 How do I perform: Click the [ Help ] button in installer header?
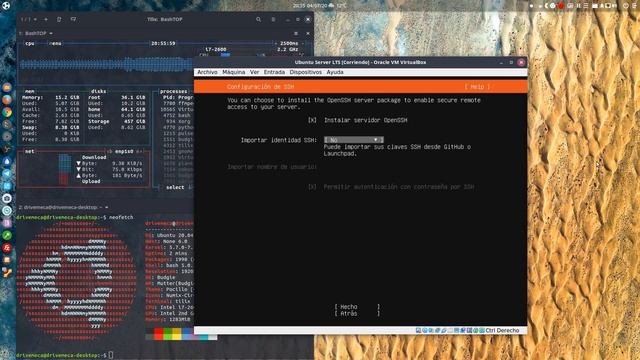[x=477, y=87]
